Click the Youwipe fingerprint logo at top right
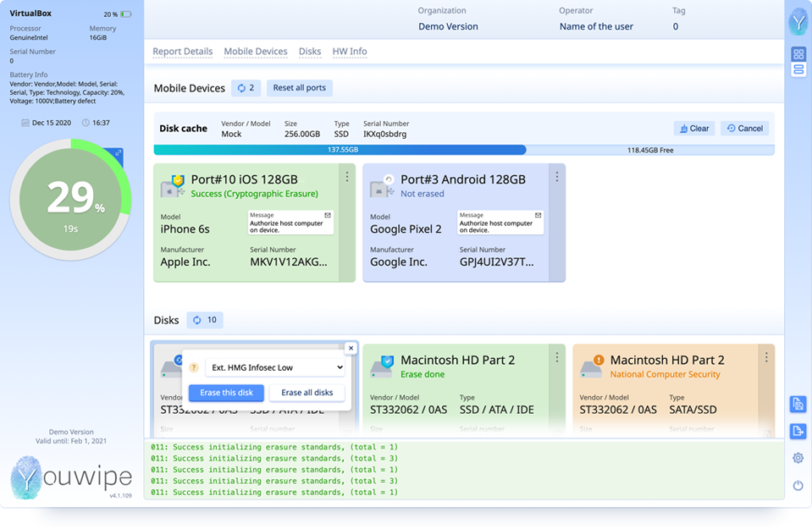 click(x=798, y=22)
